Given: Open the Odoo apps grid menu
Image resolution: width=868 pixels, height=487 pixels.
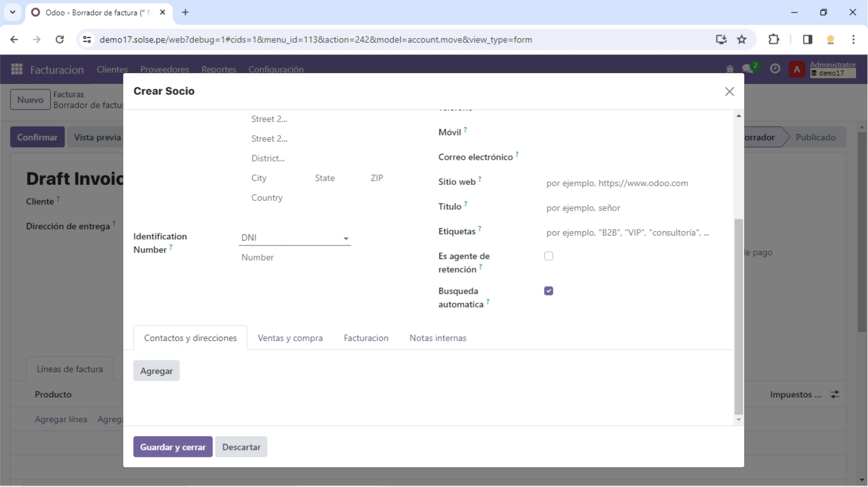Looking at the screenshot, I should tap(17, 69).
